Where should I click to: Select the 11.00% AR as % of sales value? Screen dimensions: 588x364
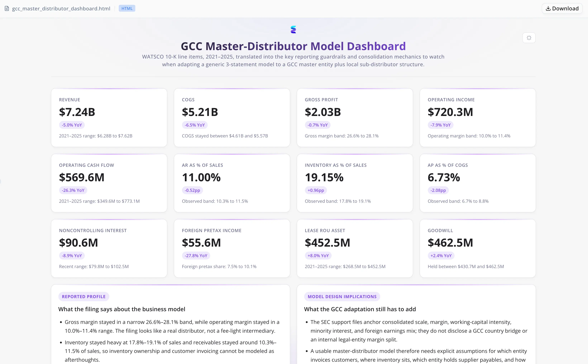click(x=201, y=177)
